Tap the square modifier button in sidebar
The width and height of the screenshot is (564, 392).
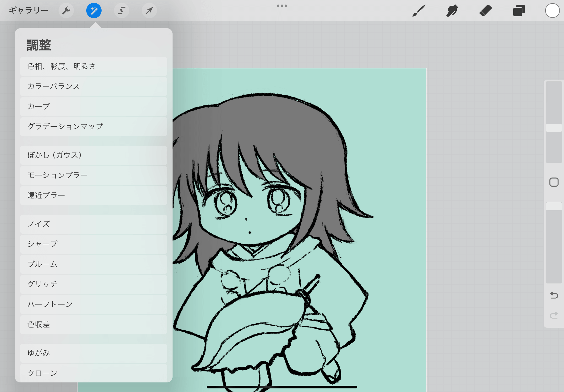pos(554,182)
